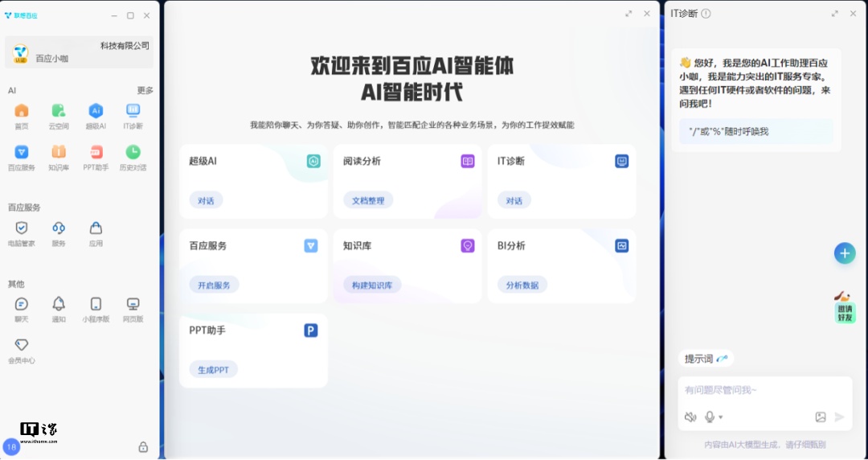Image resolution: width=868 pixels, height=460 pixels.
Task: Click 构建知识库 button
Action: click(373, 285)
